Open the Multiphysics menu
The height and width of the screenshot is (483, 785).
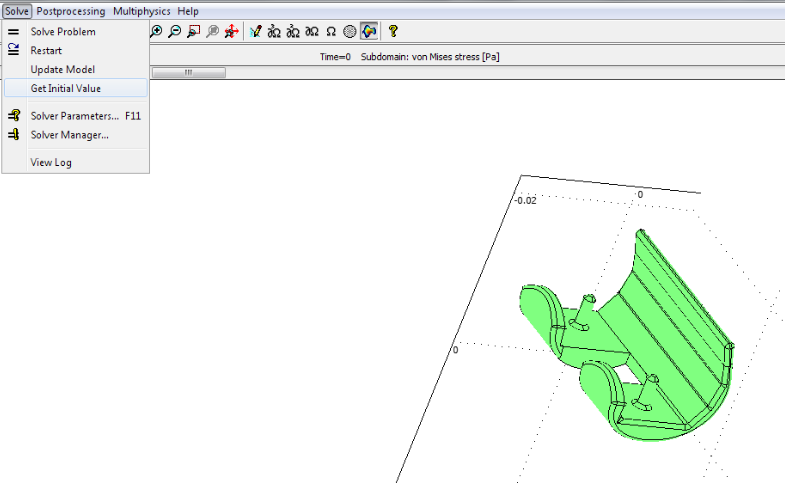pyautogui.click(x=142, y=11)
